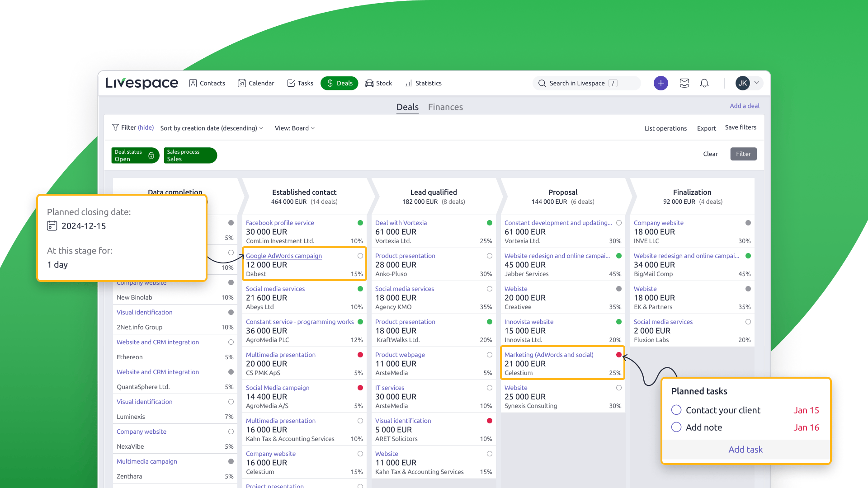868x488 pixels.
Task: Click green dot on Website redesign BigMail Comp
Action: point(748,256)
